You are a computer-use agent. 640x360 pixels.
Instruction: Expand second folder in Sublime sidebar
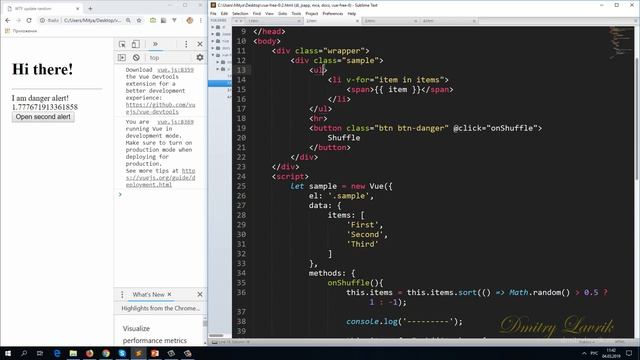[213, 34]
